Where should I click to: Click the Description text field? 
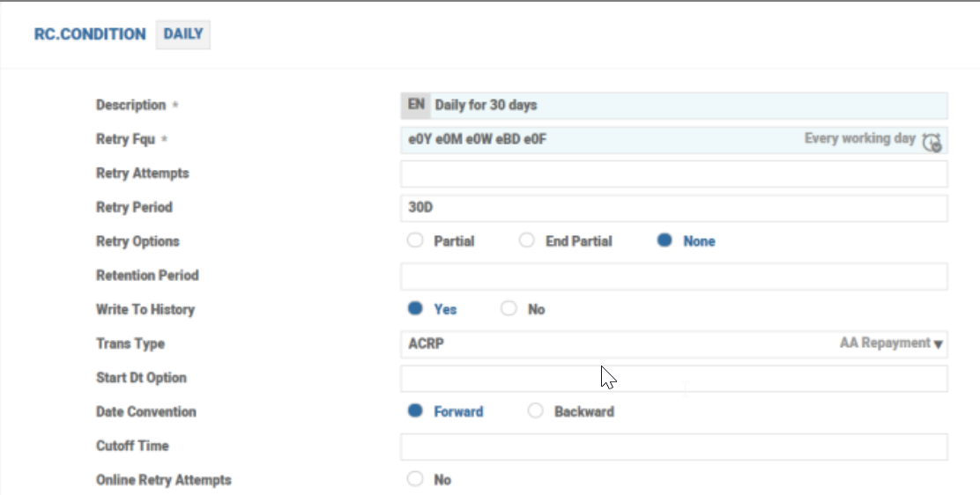tap(687, 106)
